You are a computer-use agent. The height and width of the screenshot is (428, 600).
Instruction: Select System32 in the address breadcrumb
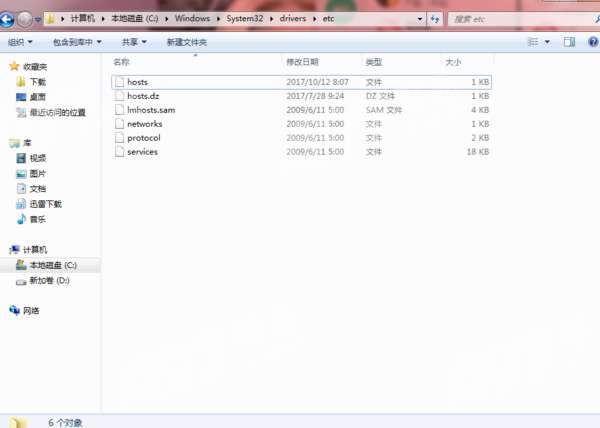click(x=245, y=18)
